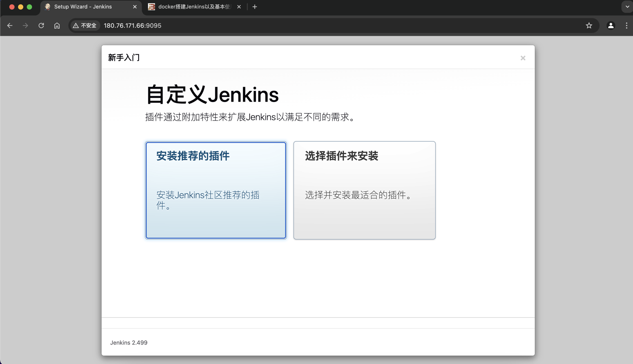Choose 选择插件来安装 option
Image resolution: width=633 pixels, height=364 pixels.
[364, 190]
